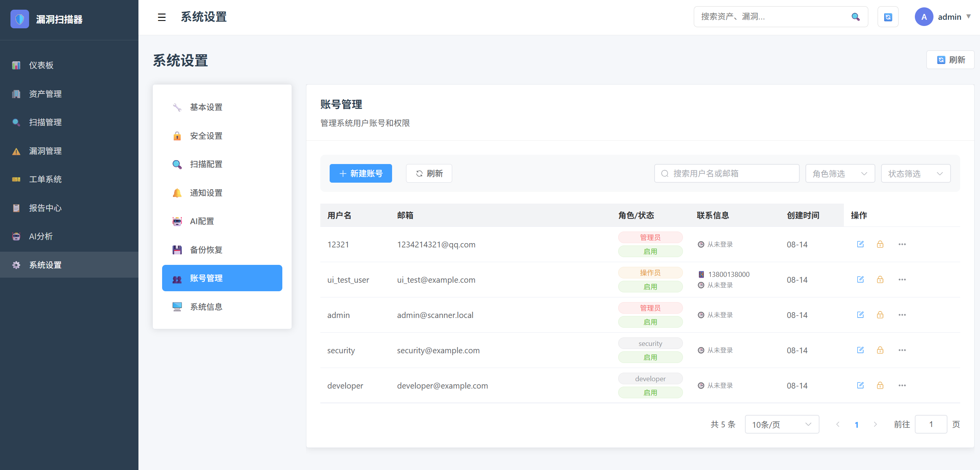The width and height of the screenshot is (980, 470).
Task: Switch to the AI配置 settings tab
Action: click(202, 221)
